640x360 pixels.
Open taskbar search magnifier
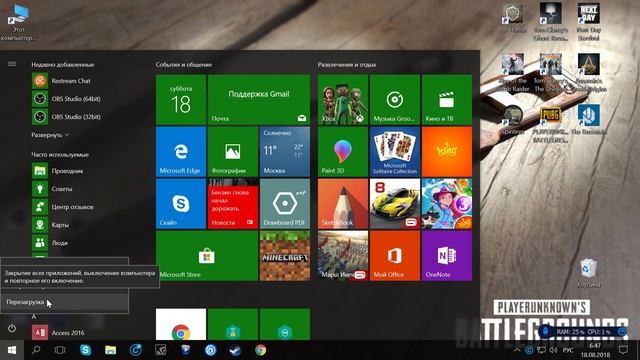pos(36,350)
